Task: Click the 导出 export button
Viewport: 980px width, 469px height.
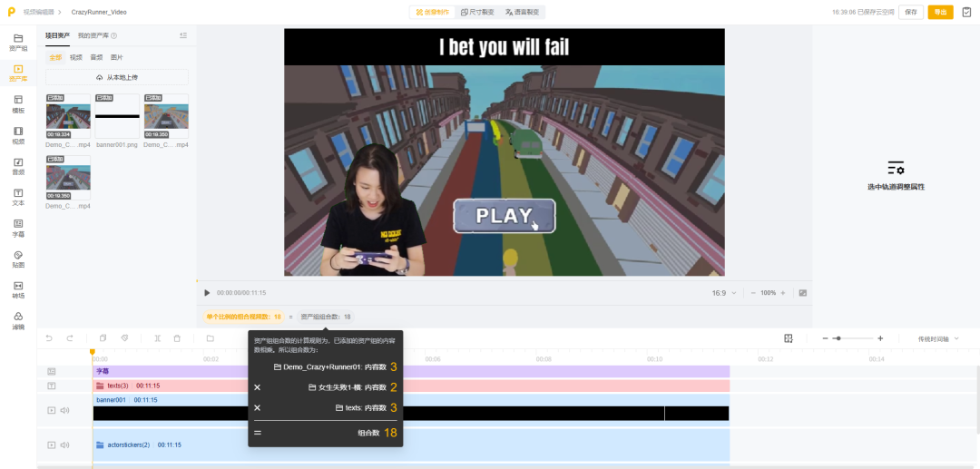Action: (x=940, y=12)
